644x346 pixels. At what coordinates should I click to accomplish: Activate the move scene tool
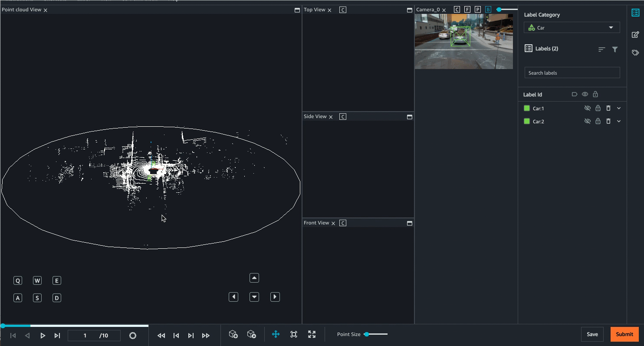coord(276,334)
